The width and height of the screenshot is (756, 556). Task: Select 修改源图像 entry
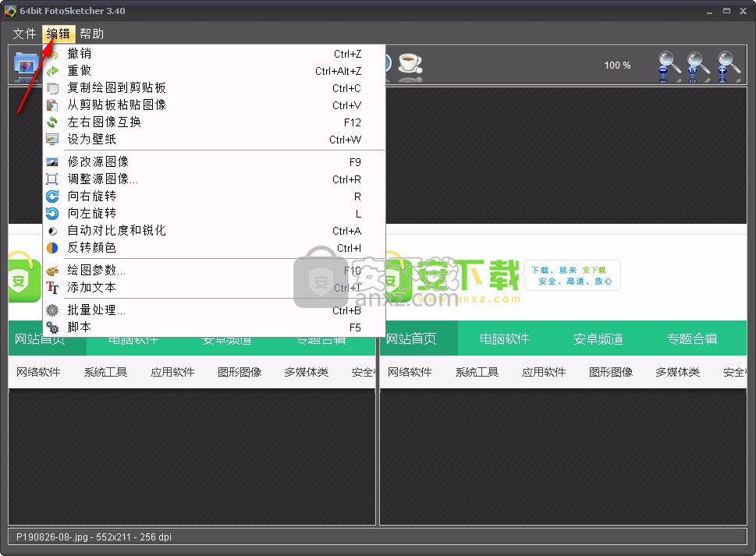click(214, 162)
